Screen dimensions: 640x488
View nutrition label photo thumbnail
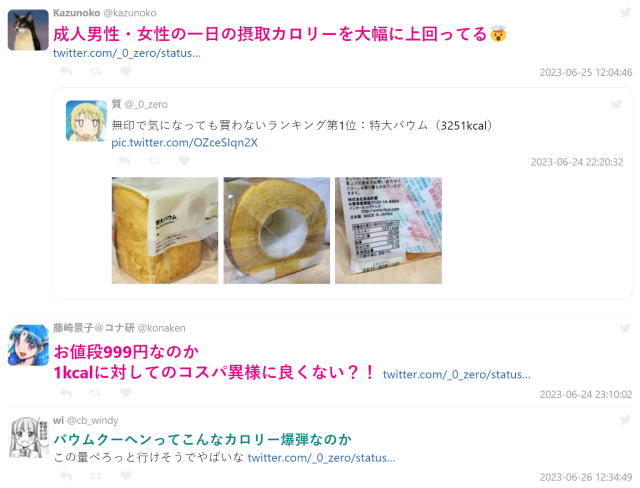click(389, 230)
